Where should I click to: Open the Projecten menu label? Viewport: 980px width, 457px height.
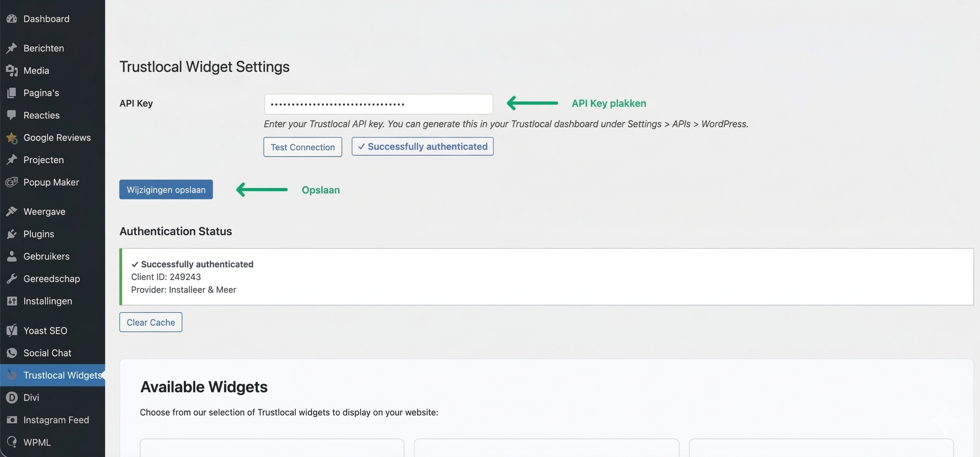point(44,160)
